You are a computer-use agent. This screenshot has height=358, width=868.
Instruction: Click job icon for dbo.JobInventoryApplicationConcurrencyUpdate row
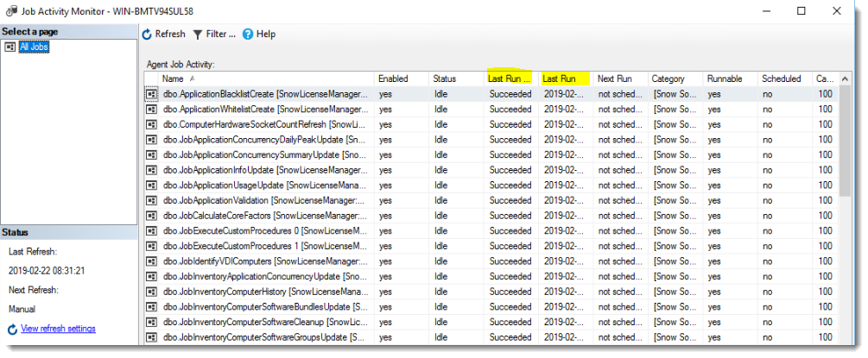pyautogui.click(x=151, y=276)
